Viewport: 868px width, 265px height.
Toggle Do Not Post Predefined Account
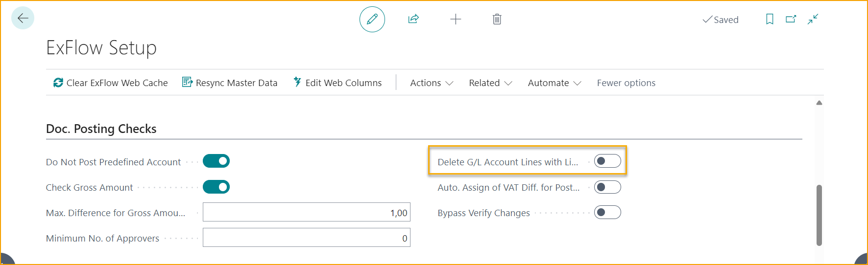[216, 161]
